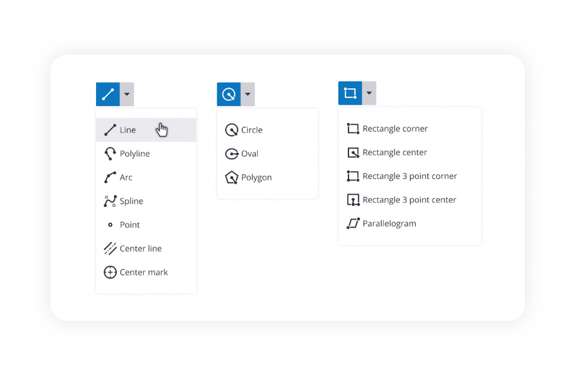Click the blue Rectangle tool button

coord(350,93)
